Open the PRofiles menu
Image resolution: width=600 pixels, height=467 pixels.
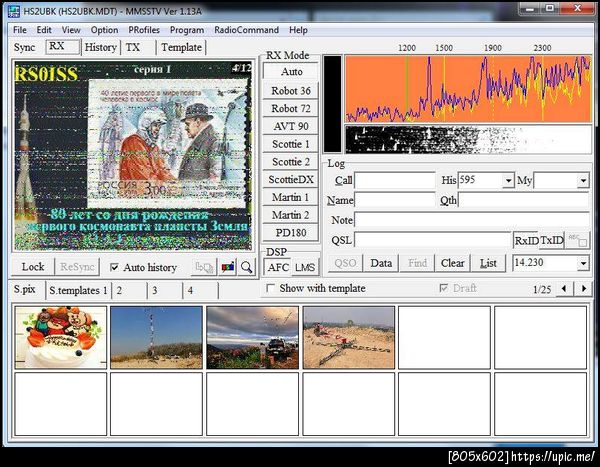[144, 30]
